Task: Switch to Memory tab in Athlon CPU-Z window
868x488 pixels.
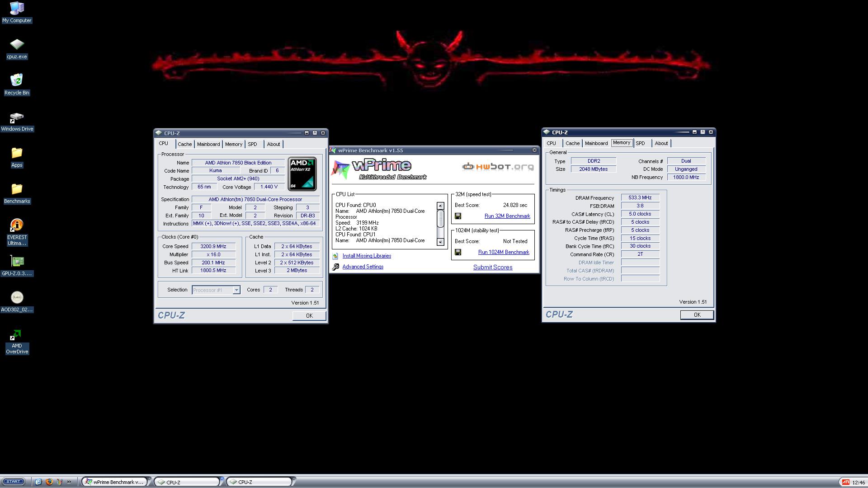Action: pyautogui.click(x=234, y=144)
